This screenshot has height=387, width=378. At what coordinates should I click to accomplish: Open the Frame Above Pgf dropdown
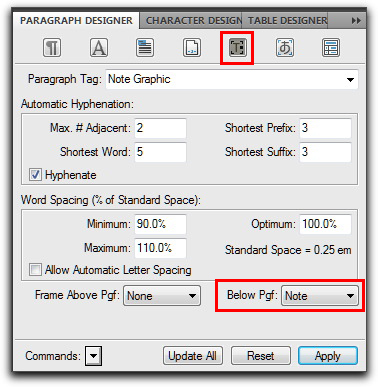click(162, 295)
